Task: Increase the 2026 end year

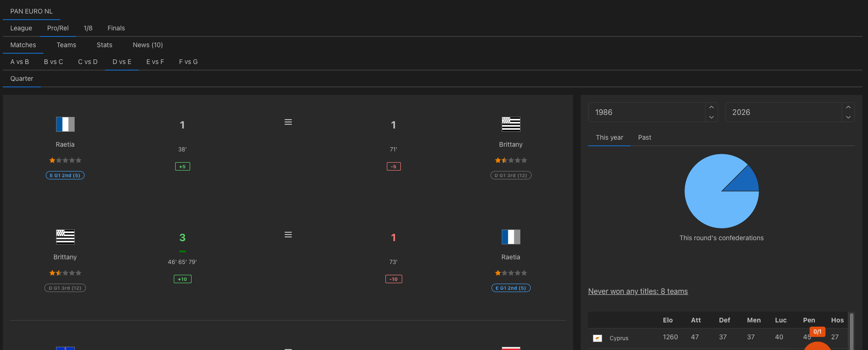Action: 848,107
